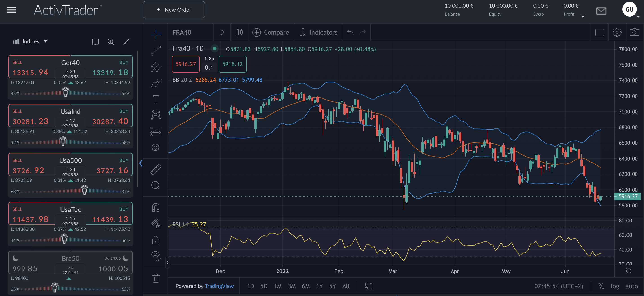Activate the chart zoom-in tool

click(156, 185)
